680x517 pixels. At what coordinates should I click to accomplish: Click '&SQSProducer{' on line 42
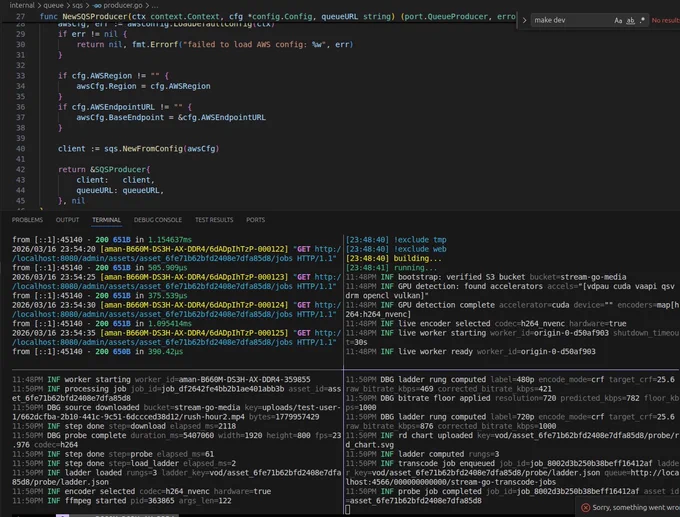[x=120, y=170]
